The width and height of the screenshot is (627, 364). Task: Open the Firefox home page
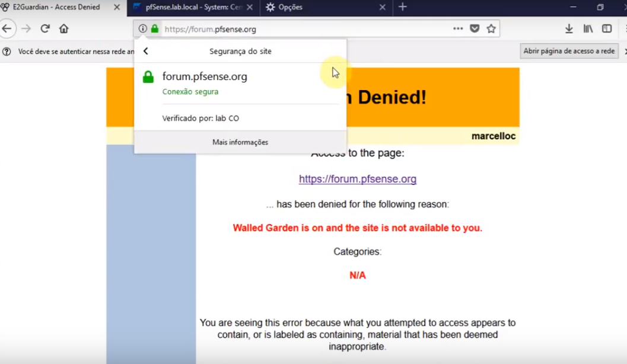click(63, 29)
